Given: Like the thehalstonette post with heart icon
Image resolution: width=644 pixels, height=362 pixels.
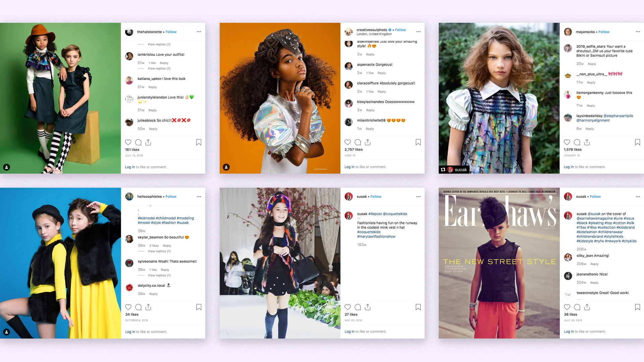Looking at the screenshot, I should 128,142.
